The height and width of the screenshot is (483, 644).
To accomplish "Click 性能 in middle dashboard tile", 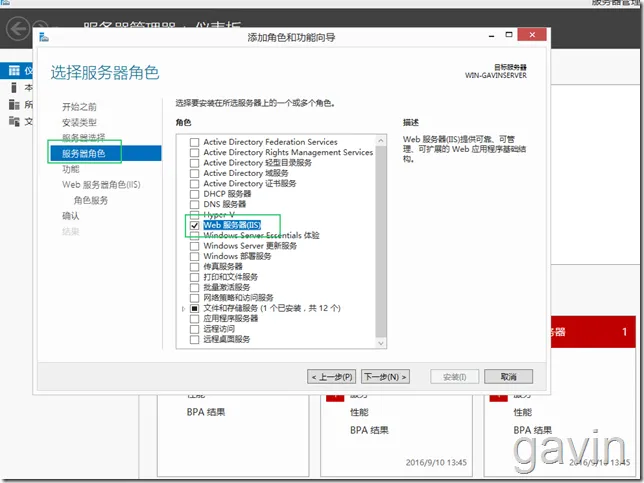I will pos(359,412).
